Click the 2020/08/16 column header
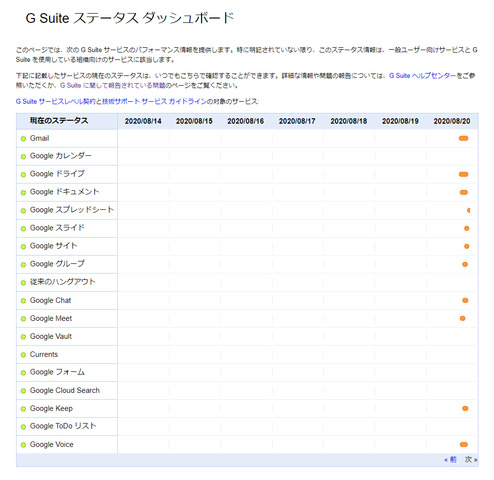This screenshot has width=494, height=480. [x=246, y=121]
